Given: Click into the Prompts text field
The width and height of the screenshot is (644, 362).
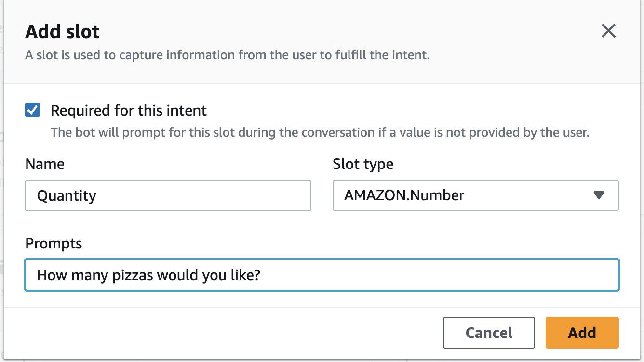Looking at the screenshot, I should (322, 275).
